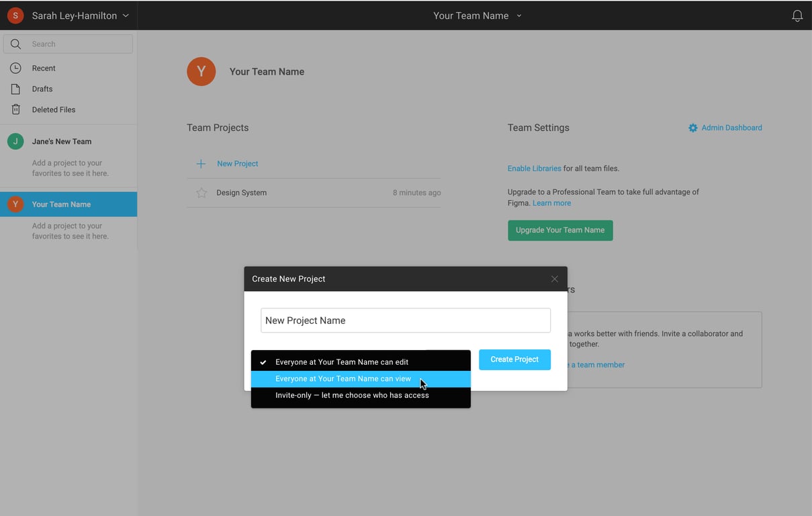Screen dimensions: 812x516
Task: Select 'Everyone at Your Team Name can edit'
Action: click(x=341, y=362)
